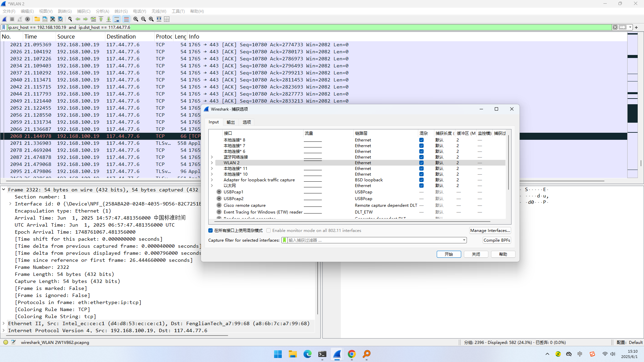Open Google Chrome from the taskbar

point(352,354)
